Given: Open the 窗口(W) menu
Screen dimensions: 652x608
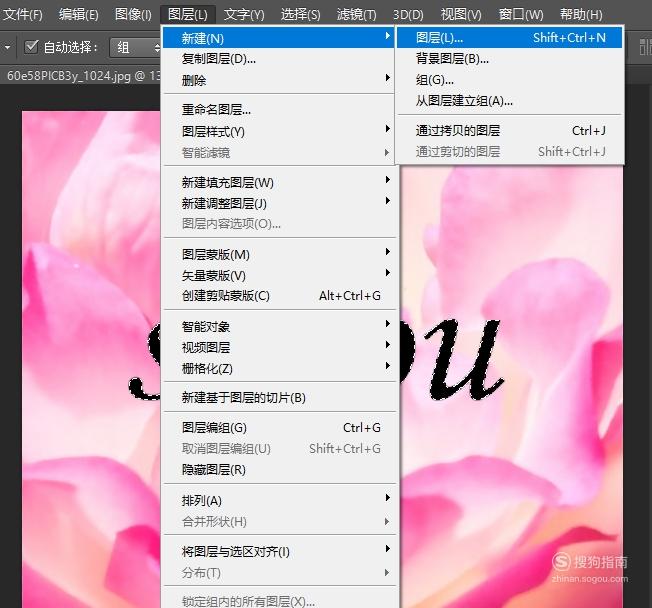Looking at the screenshot, I should pyautogui.click(x=521, y=15).
